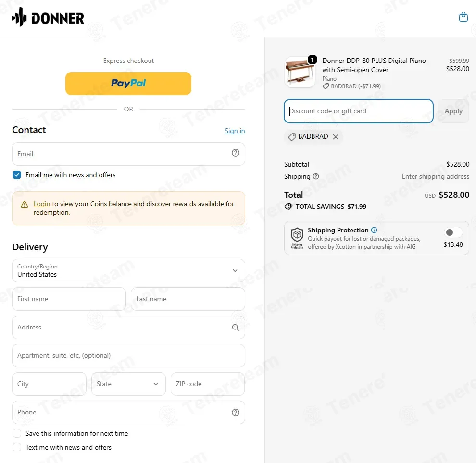Viewport: 476px width, 463px height.
Task: Open the Country/Region dropdown
Action: tap(128, 270)
